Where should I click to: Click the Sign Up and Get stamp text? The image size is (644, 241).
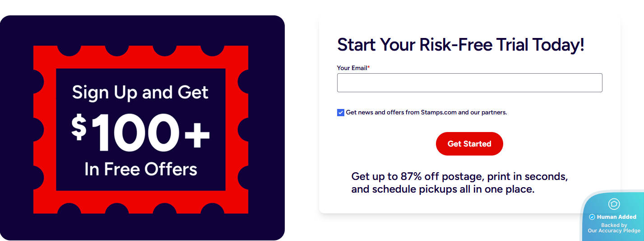(140, 93)
